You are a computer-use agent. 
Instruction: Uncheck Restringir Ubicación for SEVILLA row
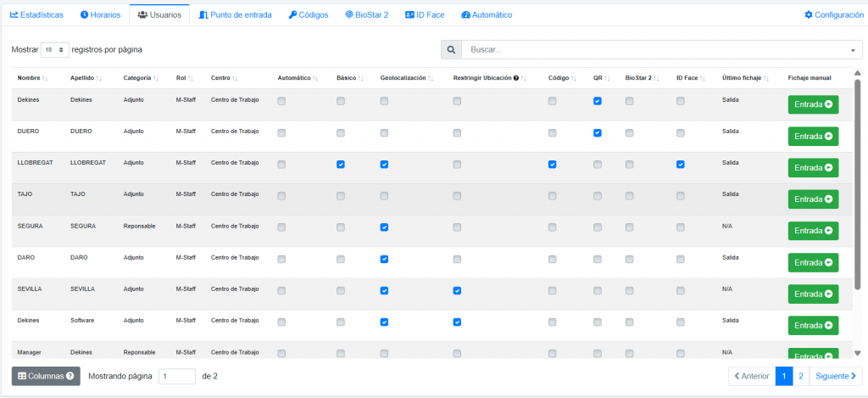[x=457, y=290]
